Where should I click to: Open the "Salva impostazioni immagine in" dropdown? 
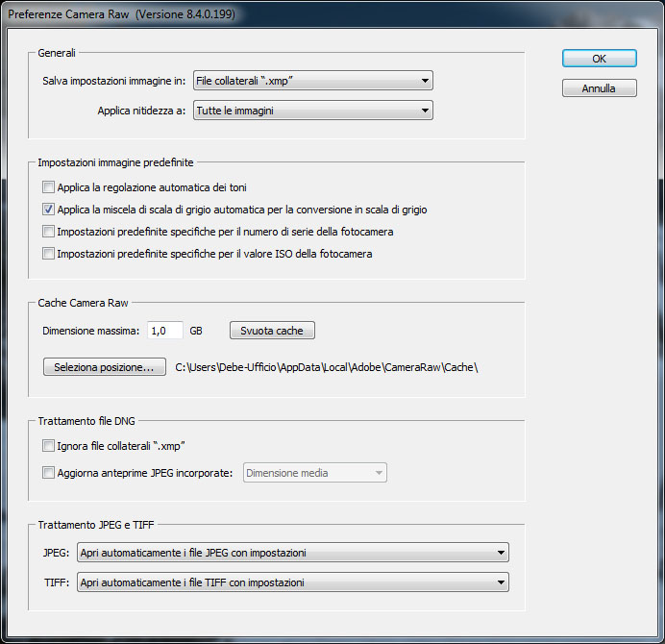pos(312,81)
